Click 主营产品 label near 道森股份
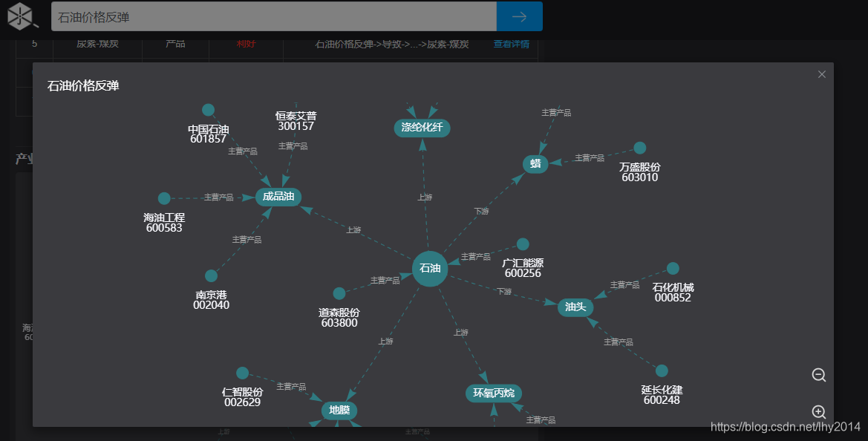The width and height of the screenshot is (868, 441). pos(385,281)
